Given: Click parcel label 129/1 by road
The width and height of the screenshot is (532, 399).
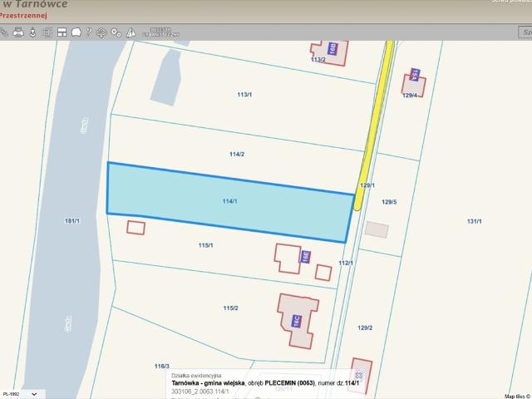Looking at the screenshot, I should (367, 185).
